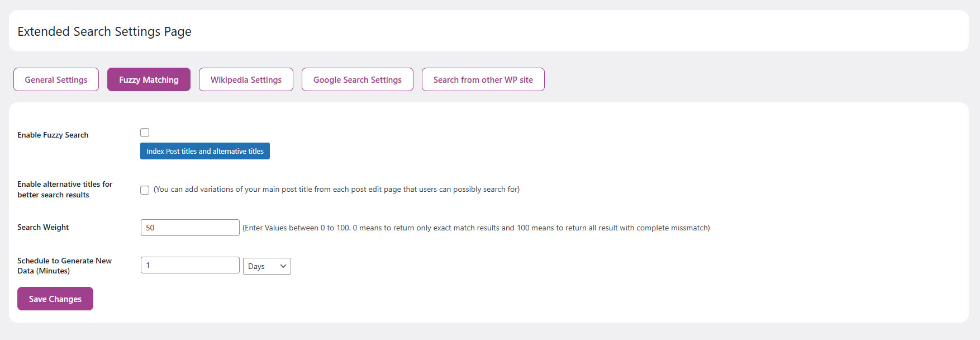Screen dimensions: 980x340
Task: Click the Search Weight help text
Action: 476,228
